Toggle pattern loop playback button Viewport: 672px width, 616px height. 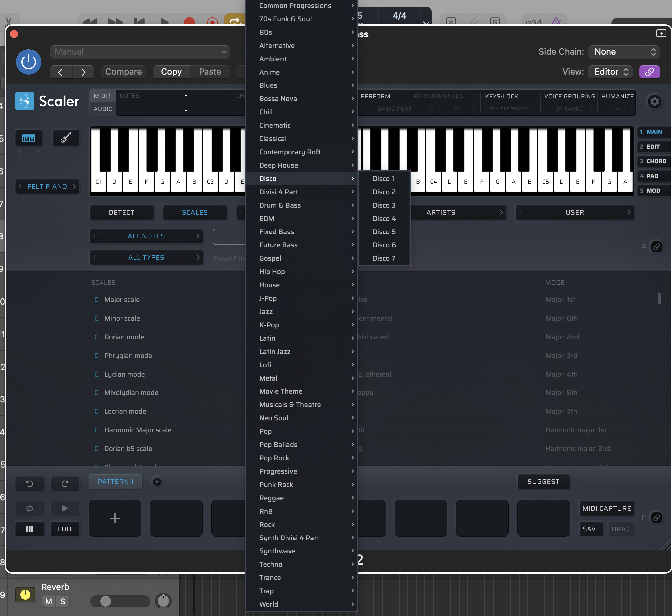pos(29,508)
